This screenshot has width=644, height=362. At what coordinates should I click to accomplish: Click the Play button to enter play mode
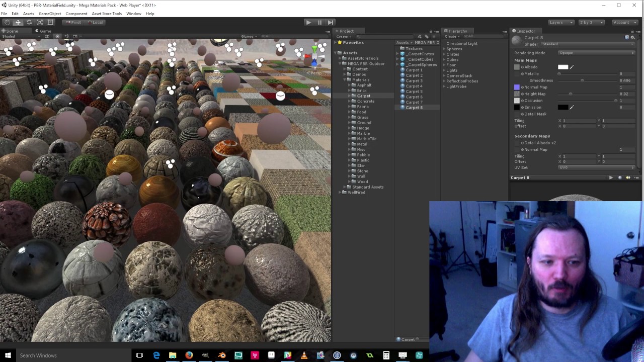pyautogui.click(x=308, y=22)
